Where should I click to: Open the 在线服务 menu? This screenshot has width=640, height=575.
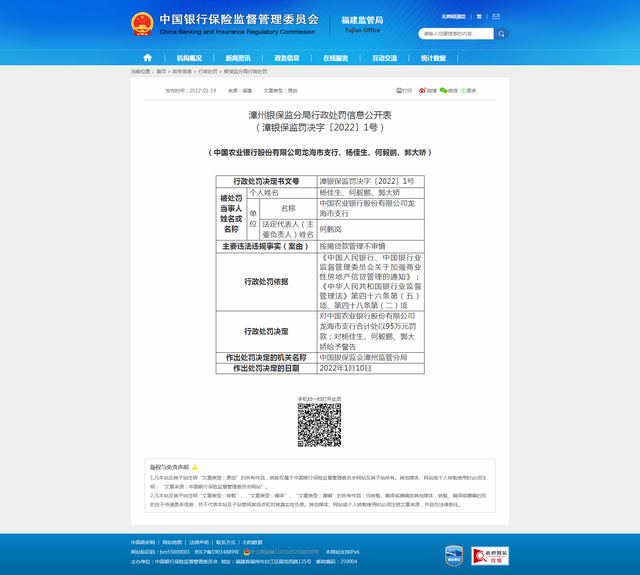[336, 58]
